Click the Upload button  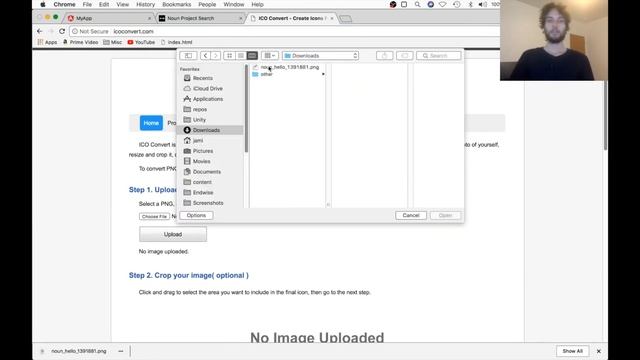pyautogui.click(x=173, y=234)
